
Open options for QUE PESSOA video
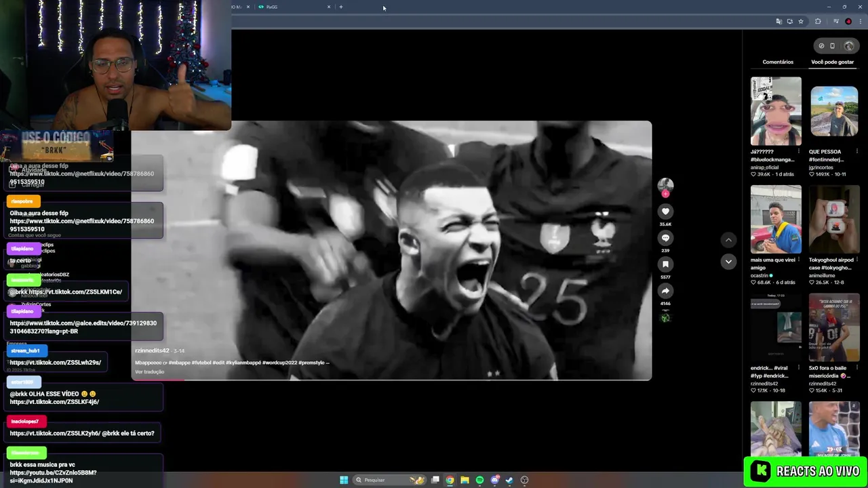click(856, 152)
